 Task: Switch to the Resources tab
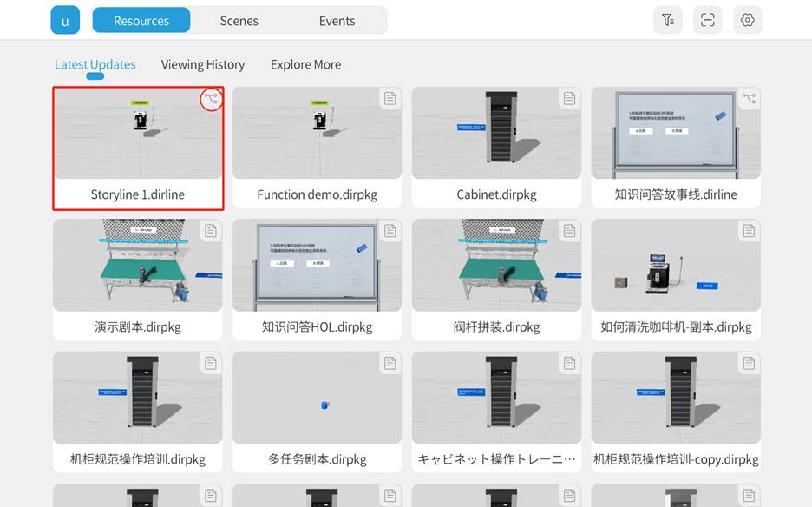141,21
